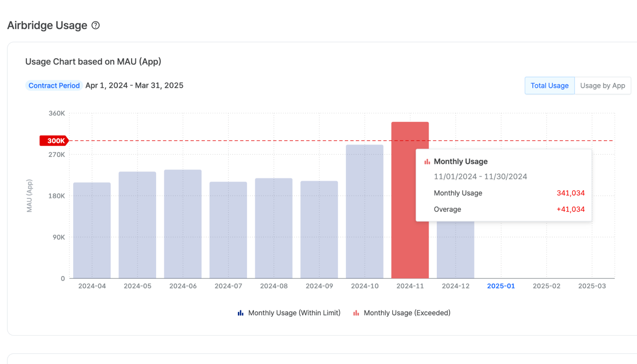The width and height of the screenshot is (637, 364).
Task: Click the 2024-11 axis label
Action: [x=410, y=286]
